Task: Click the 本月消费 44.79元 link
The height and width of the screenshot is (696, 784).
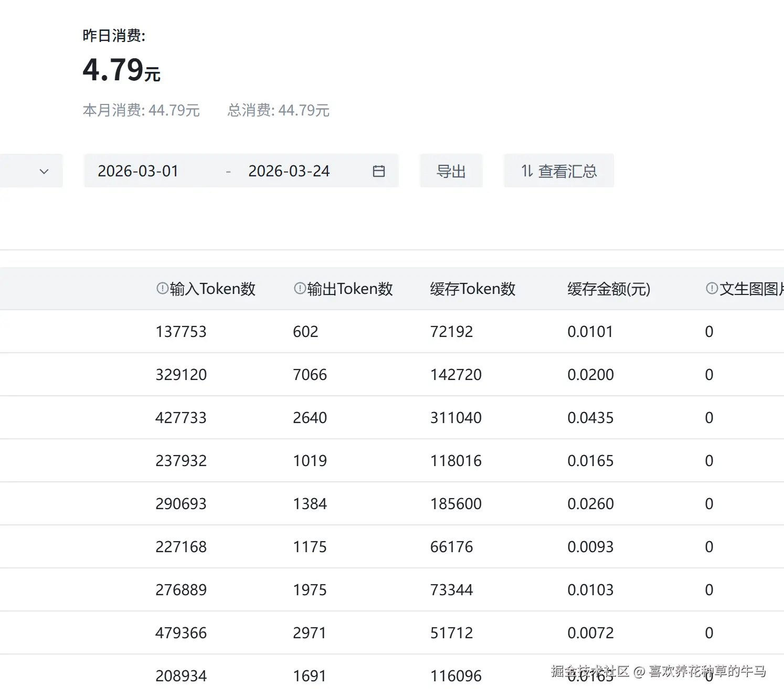Action: (142, 110)
